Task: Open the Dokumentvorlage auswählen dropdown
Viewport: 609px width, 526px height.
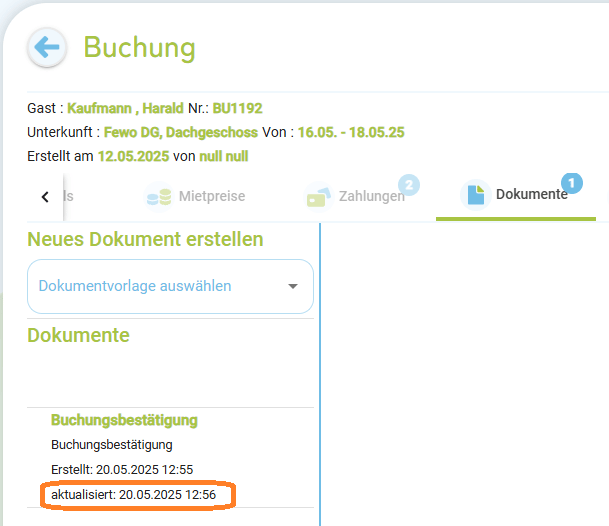Action: click(170, 286)
